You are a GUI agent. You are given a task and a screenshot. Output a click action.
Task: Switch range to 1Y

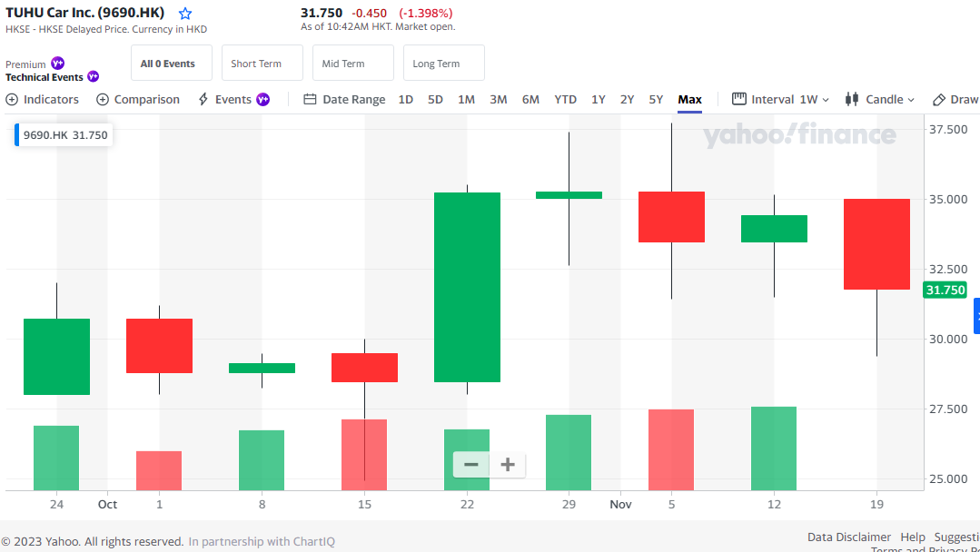[599, 99]
